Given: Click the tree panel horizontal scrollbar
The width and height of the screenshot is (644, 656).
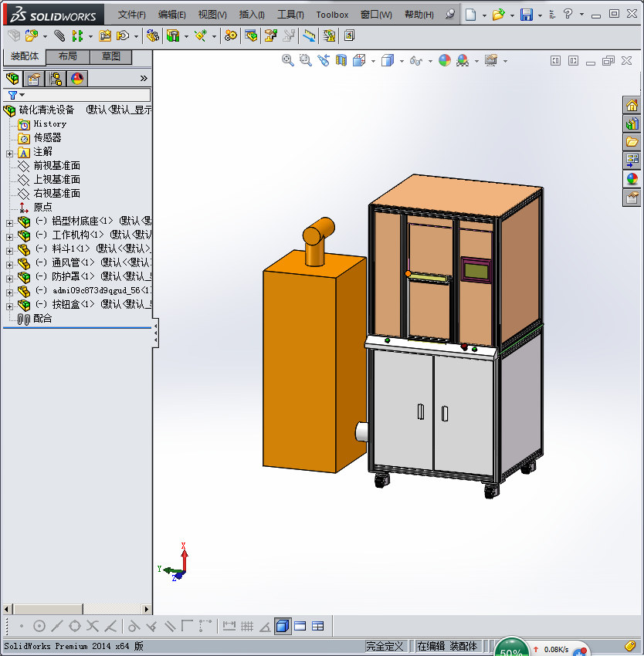Looking at the screenshot, I should (x=76, y=609).
